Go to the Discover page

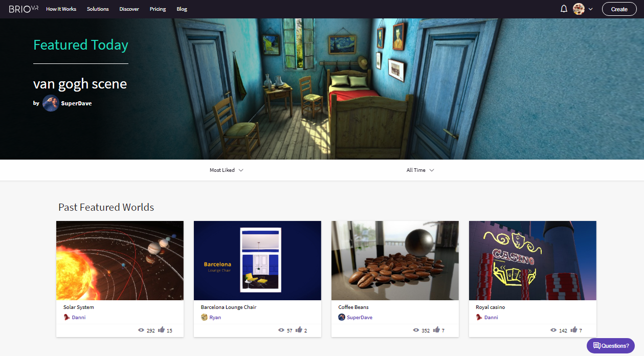129,9
